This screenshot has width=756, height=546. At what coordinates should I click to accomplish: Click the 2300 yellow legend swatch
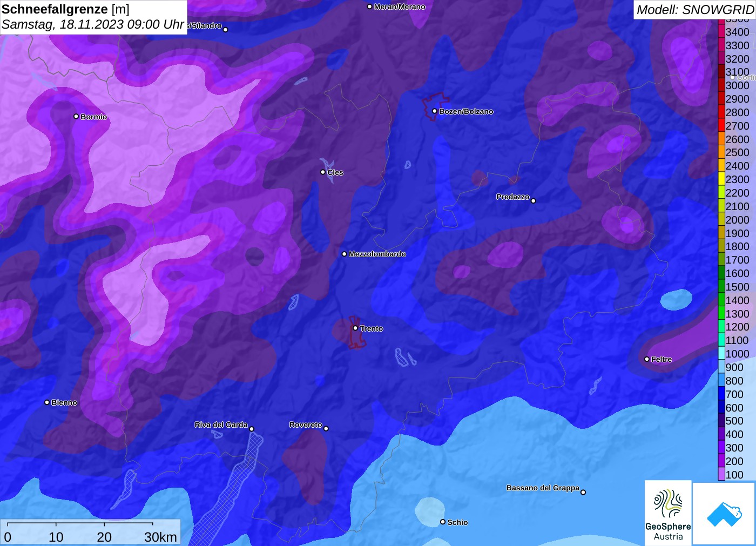721,179
